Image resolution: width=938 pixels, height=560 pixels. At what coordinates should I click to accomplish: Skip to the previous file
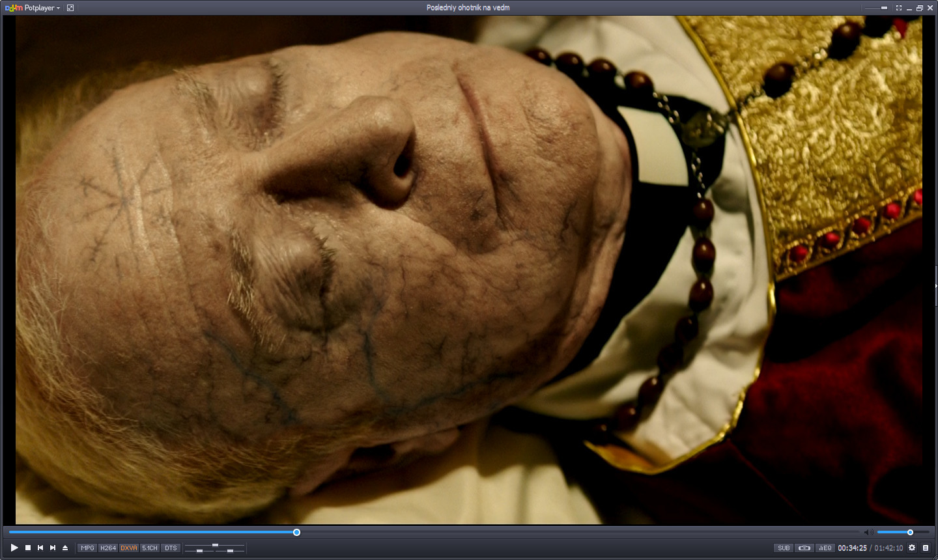click(40, 548)
